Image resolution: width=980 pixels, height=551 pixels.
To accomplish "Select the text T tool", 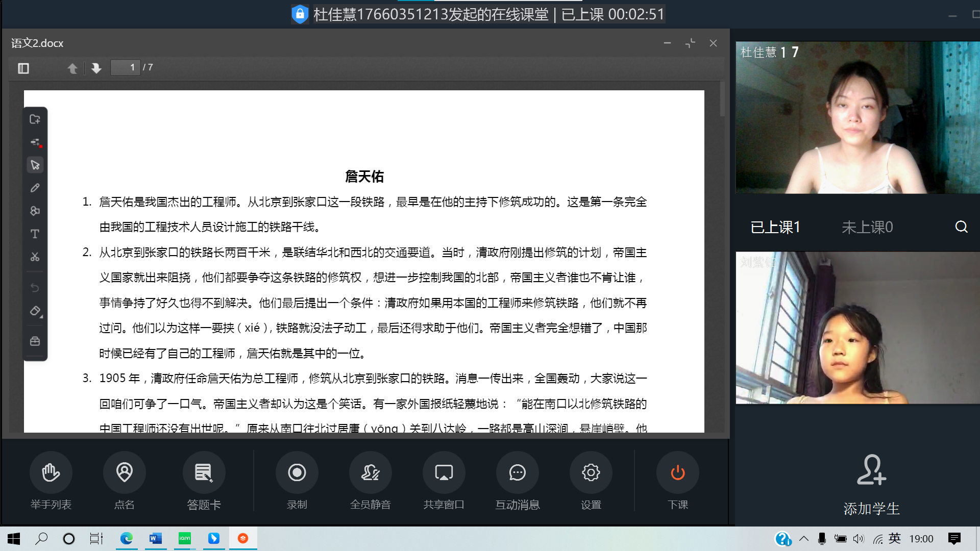I will click(x=35, y=234).
